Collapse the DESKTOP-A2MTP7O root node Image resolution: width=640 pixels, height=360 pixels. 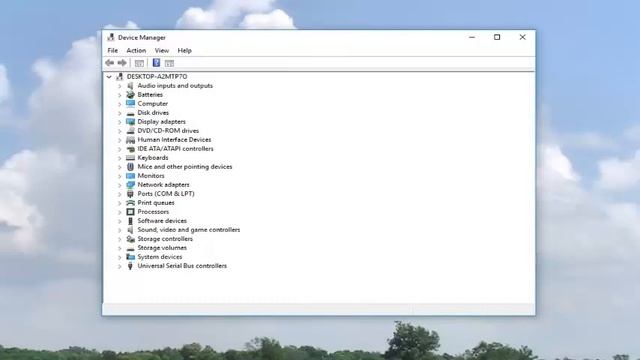click(x=109, y=77)
